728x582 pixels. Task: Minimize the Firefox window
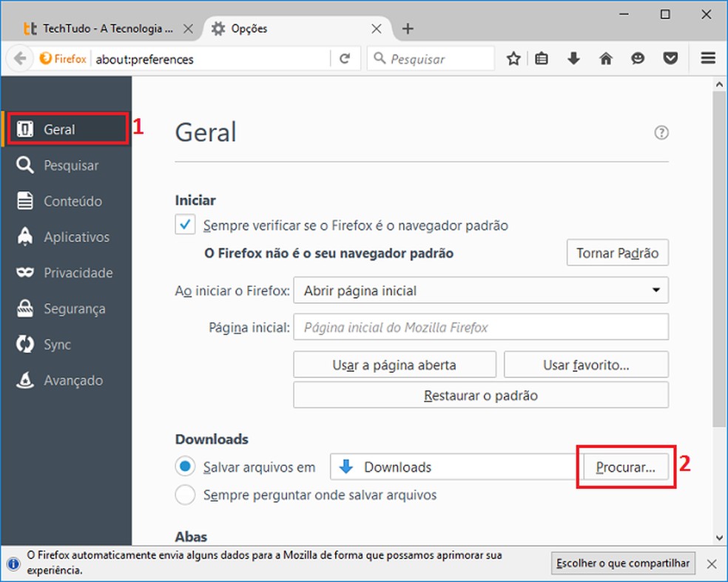pyautogui.click(x=624, y=14)
